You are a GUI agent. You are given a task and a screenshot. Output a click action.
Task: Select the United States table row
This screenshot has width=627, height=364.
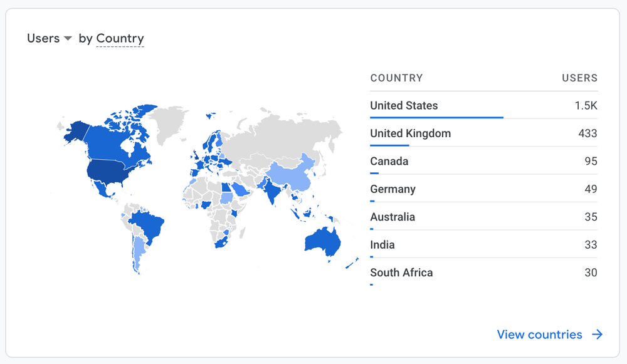coord(484,105)
